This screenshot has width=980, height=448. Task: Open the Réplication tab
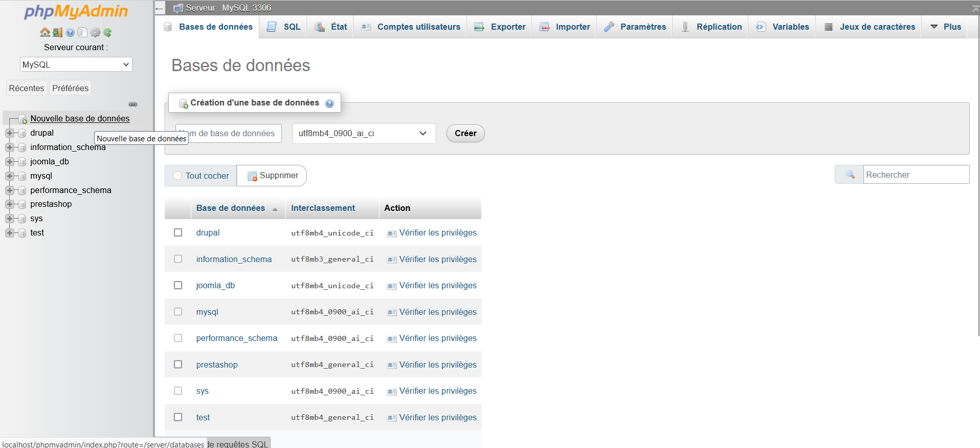click(x=710, y=27)
